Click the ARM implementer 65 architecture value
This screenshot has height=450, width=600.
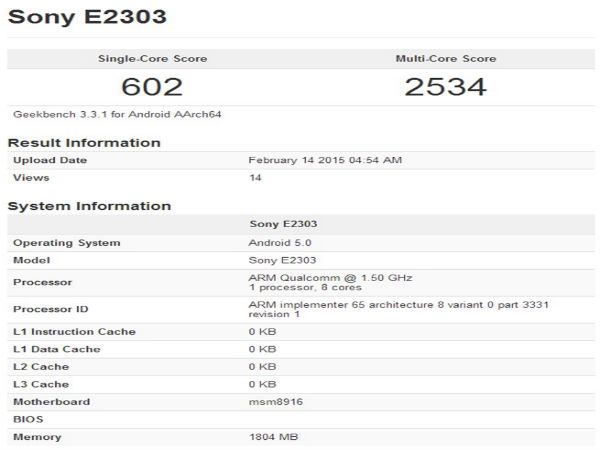click(398, 309)
